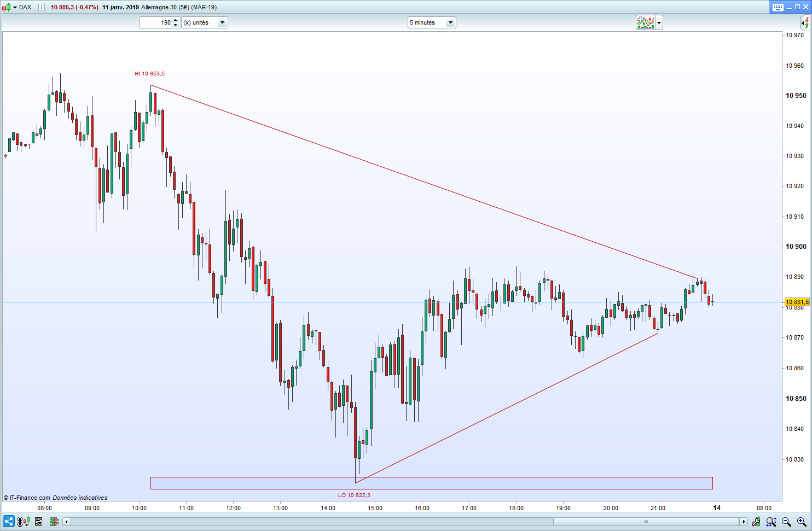Click the order list icon
Screen dimensions: 812x531
coord(38,521)
